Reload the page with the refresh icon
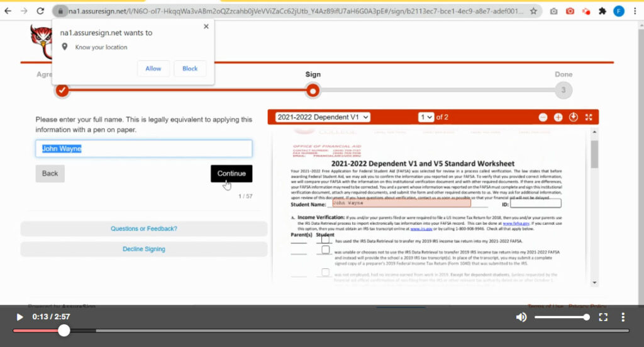The image size is (644, 347). (40, 11)
